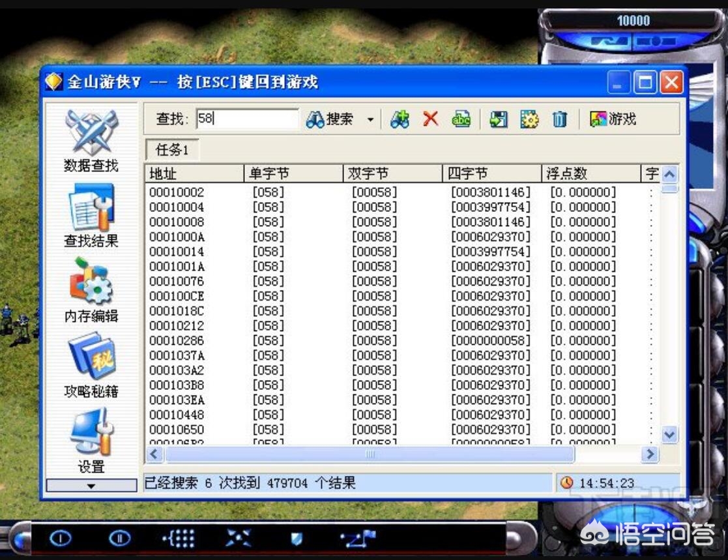Click the results list scroll down arrow
728x560 pixels.
coord(669,435)
